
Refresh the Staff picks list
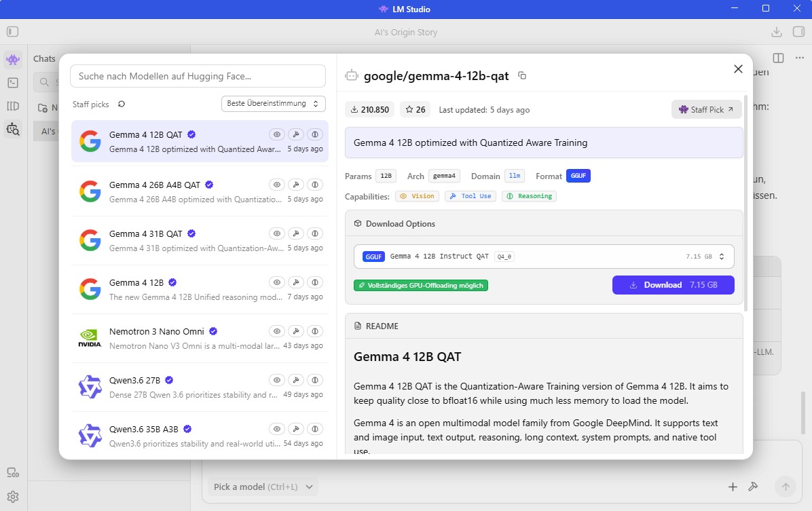point(122,104)
